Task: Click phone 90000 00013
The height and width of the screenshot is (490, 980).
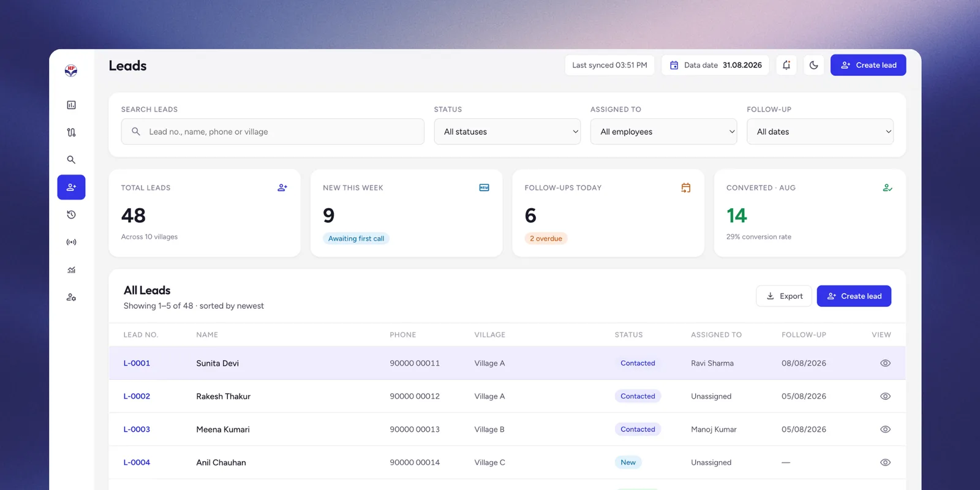Action: click(x=415, y=429)
